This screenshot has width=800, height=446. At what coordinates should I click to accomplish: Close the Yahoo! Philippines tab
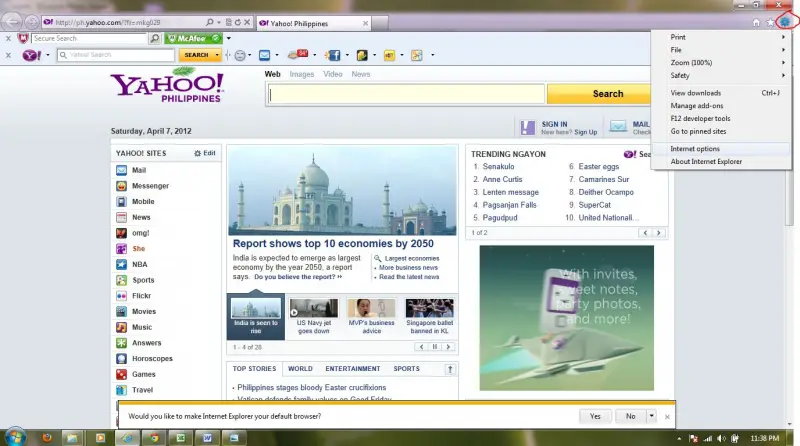365,23
